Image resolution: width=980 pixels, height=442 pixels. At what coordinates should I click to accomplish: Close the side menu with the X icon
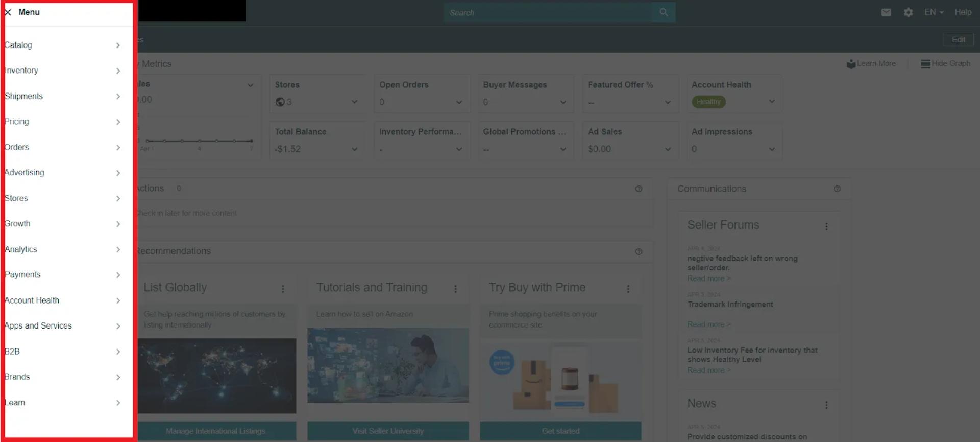[x=8, y=12]
